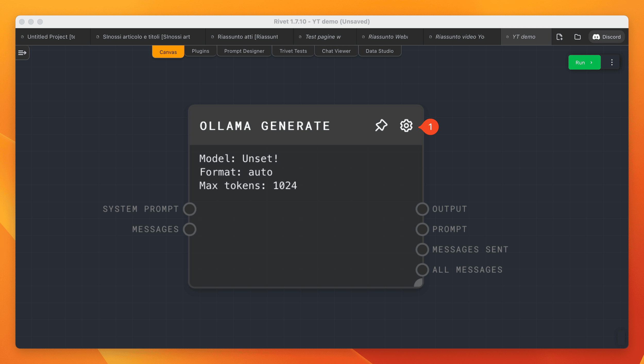Open the Discord link button
The width and height of the screenshot is (644, 364).
pyautogui.click(x=606, y=37)
